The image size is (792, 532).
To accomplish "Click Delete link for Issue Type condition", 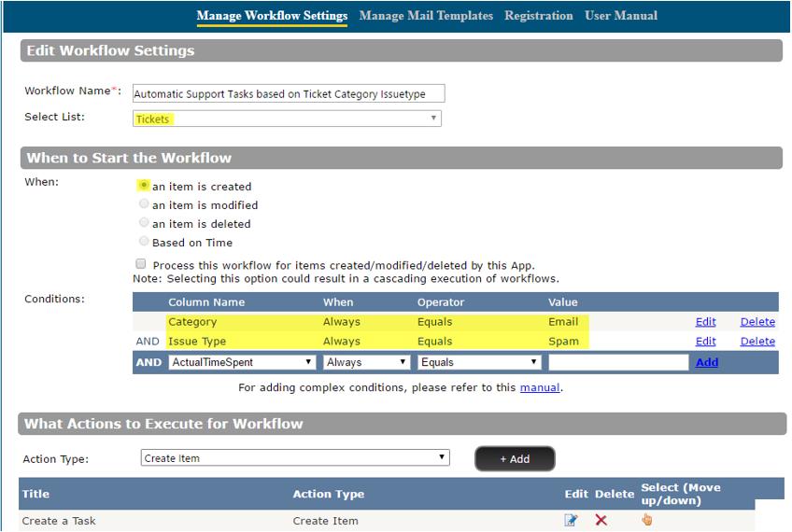I will click(757, 342).
